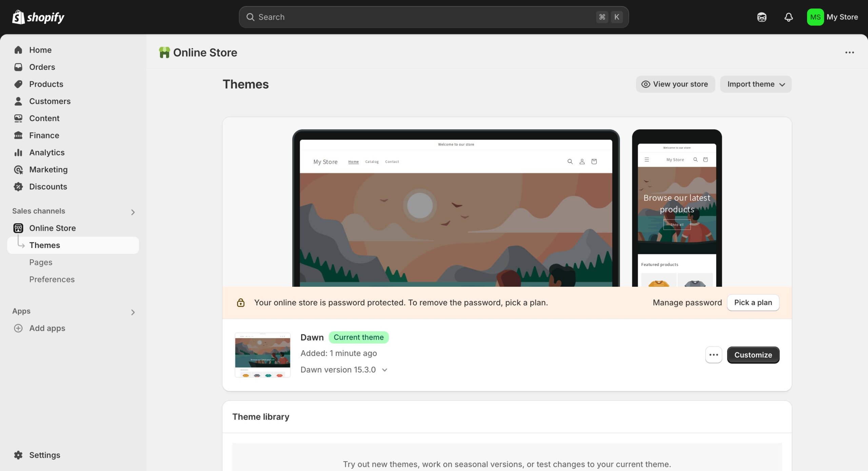Expand the Sales channels section
The image size is (868, 471).
(133, 212)
